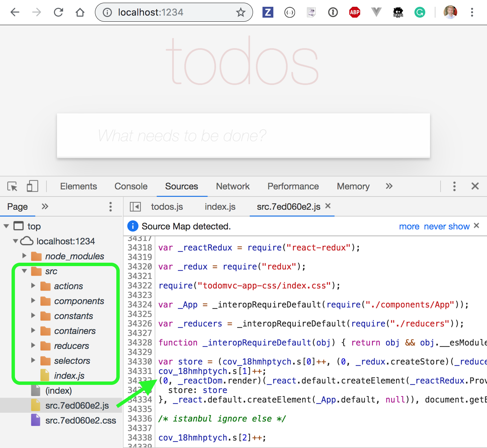Screen dimensions: 487x448
Task: Click the browser back arrow
Action: pos(15,12)
